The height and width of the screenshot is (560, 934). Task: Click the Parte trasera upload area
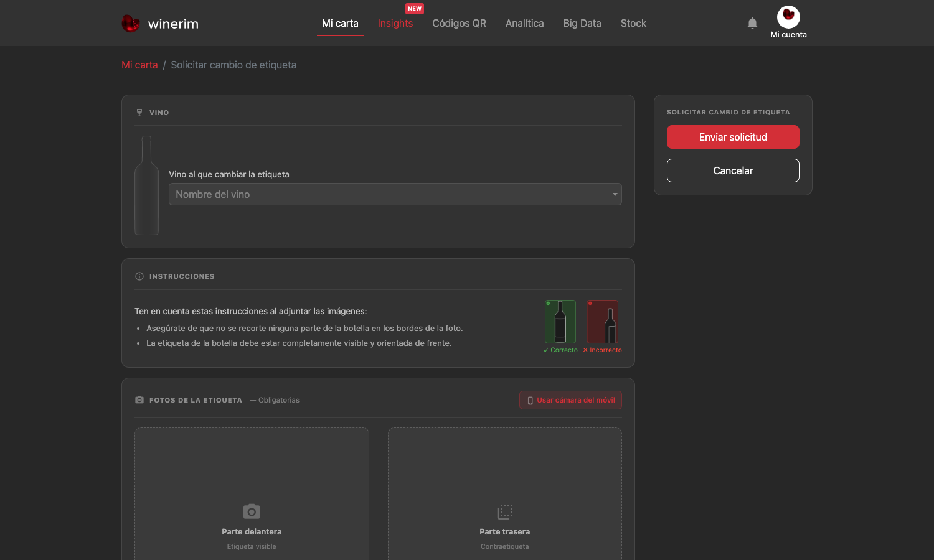coord(505,494)
